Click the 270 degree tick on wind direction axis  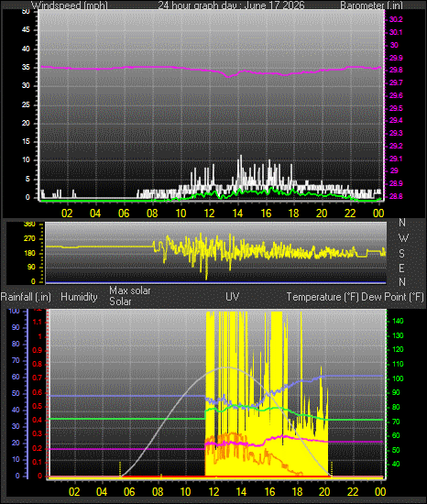click(29, 239)
